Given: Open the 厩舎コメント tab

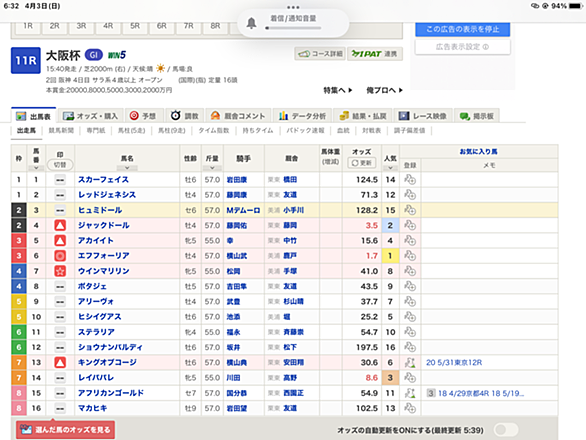Looking at the screenshot, I should (238, 116).
